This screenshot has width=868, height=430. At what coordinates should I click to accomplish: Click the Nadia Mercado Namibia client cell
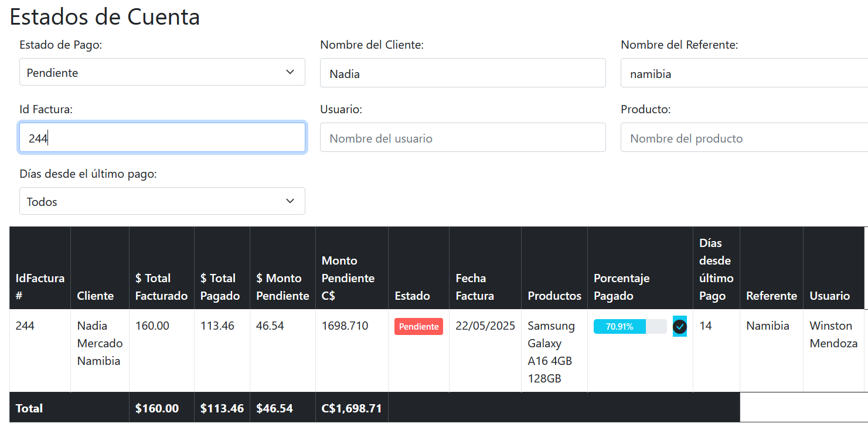[99, 343]
